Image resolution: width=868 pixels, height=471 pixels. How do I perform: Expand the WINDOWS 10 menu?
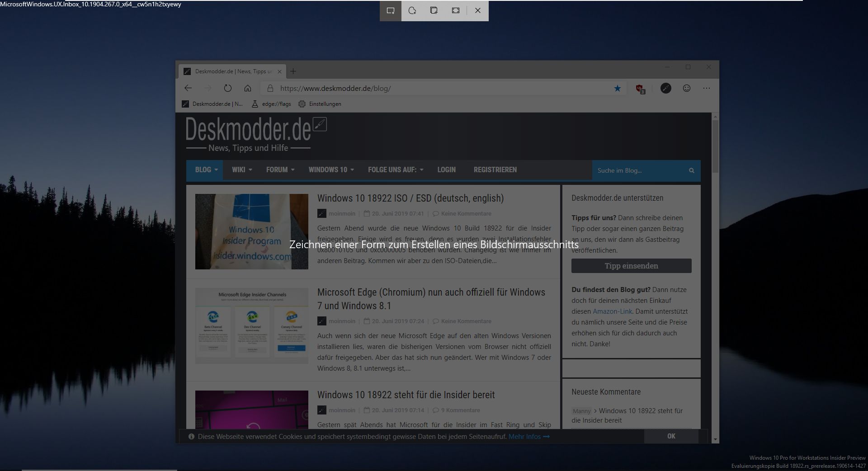331,170
